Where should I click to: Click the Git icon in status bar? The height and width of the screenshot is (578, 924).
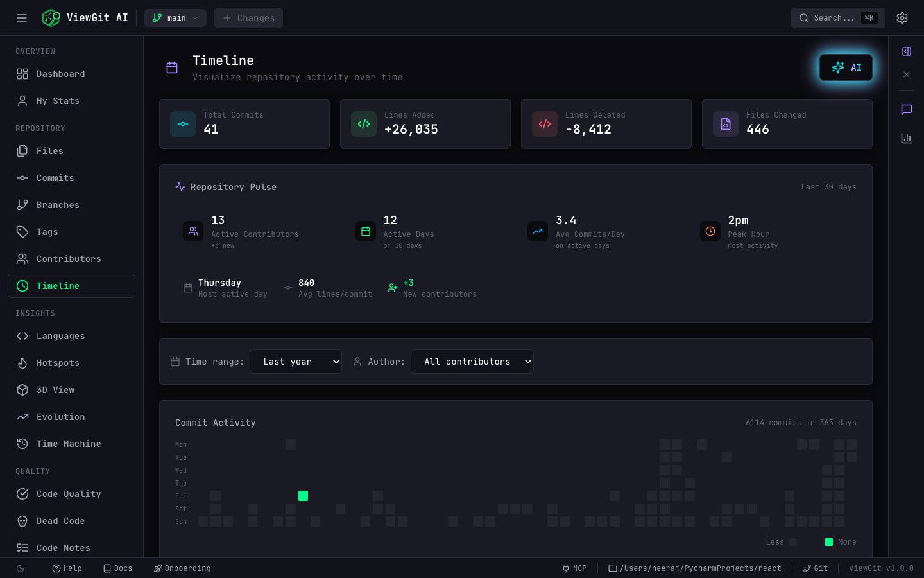pyautogui.click(x=809, y=568)
